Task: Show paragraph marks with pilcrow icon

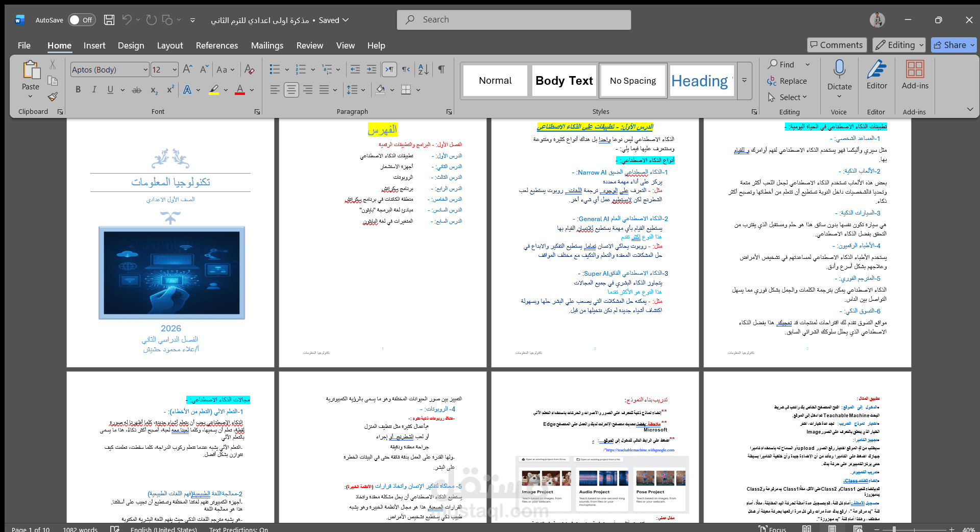Action: [442, 69]
